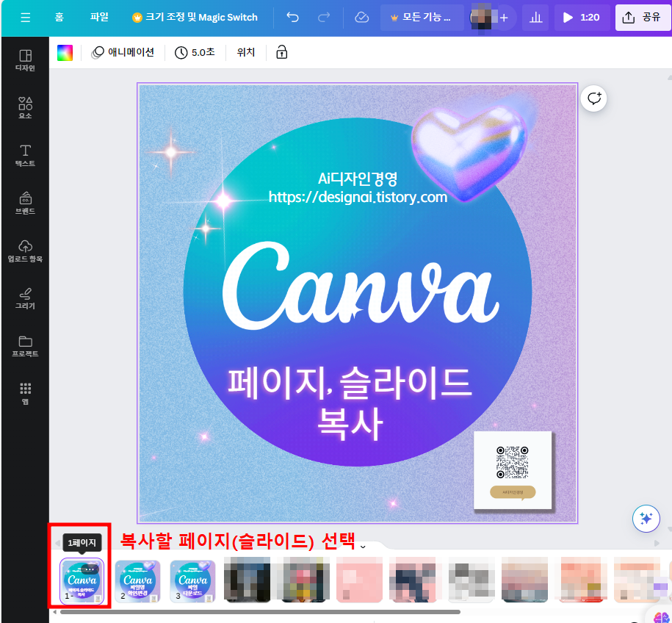
Task: Check the cloud save status icon
Action: (362, 18)
